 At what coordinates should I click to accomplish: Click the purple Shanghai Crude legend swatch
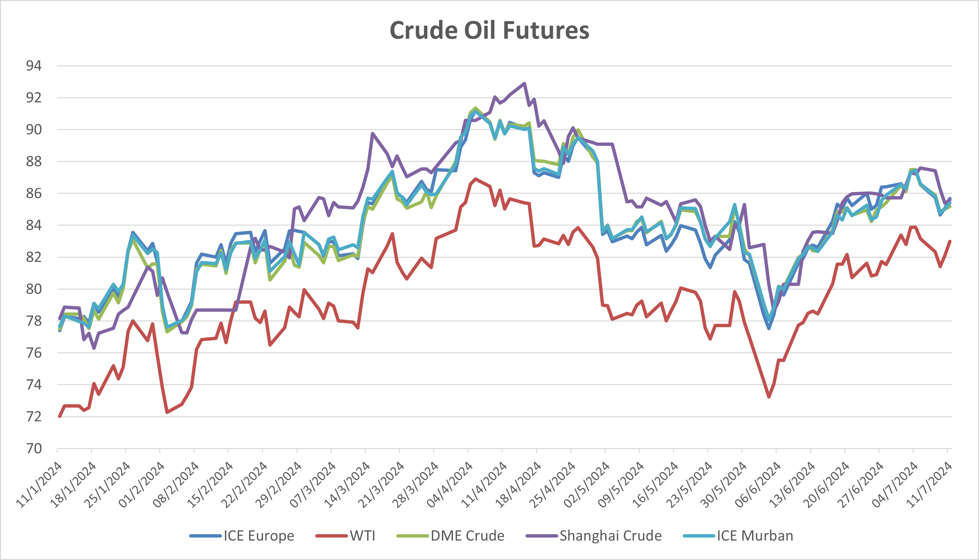pos(541,536)
